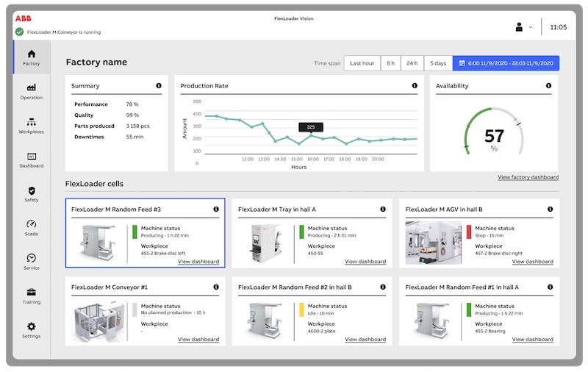Viewport: 588px width, 372px height.
Task: Click the 225 data point tooltip on chart
Action: click(x=311, y=127)
